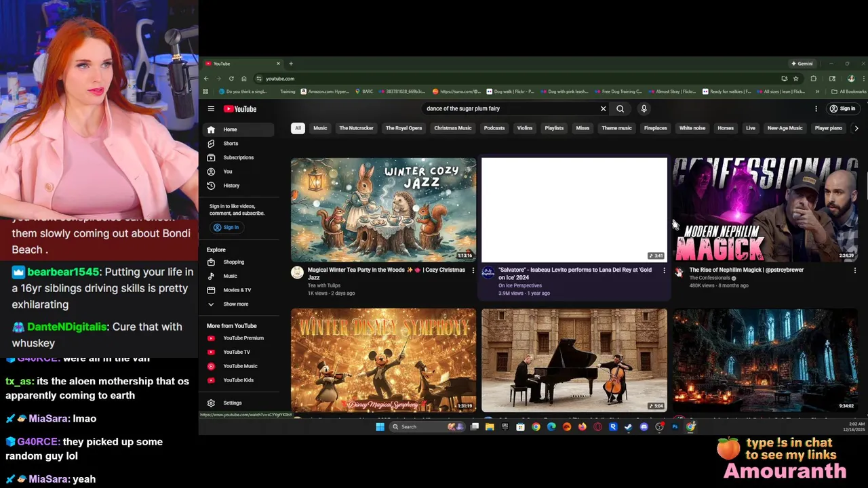Select the Horses filter chip
868x488 pixels.
[x=726, y=128]
